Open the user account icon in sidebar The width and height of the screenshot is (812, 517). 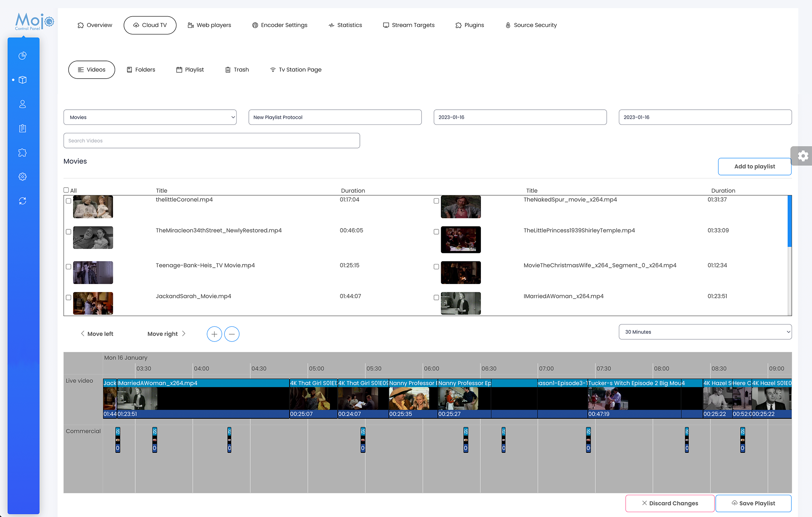23,104
